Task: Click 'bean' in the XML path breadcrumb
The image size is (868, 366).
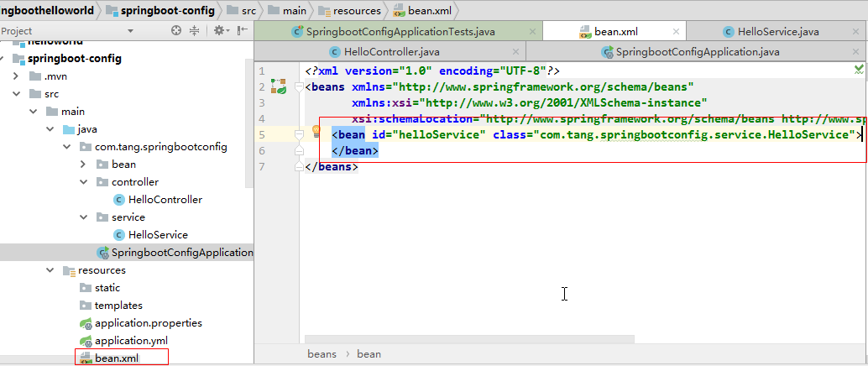Action: pos(369,354)
